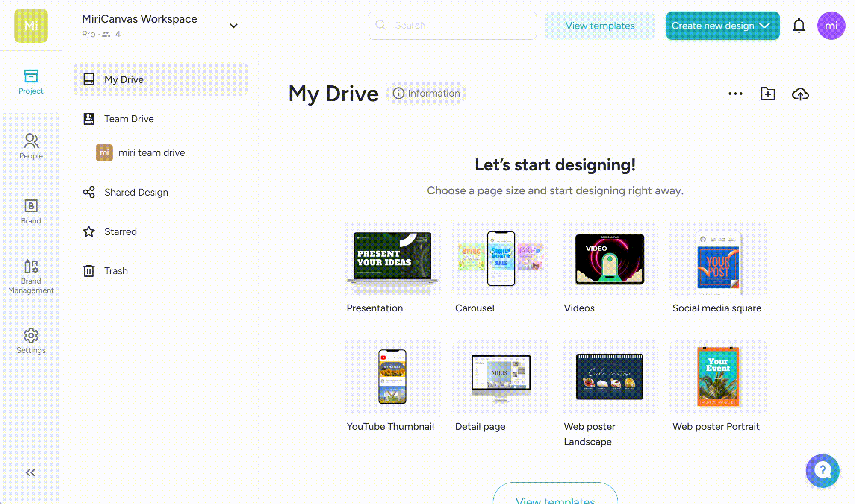The image size is (855, 504).
Task: Create a new folder icon
Action: 768,94
